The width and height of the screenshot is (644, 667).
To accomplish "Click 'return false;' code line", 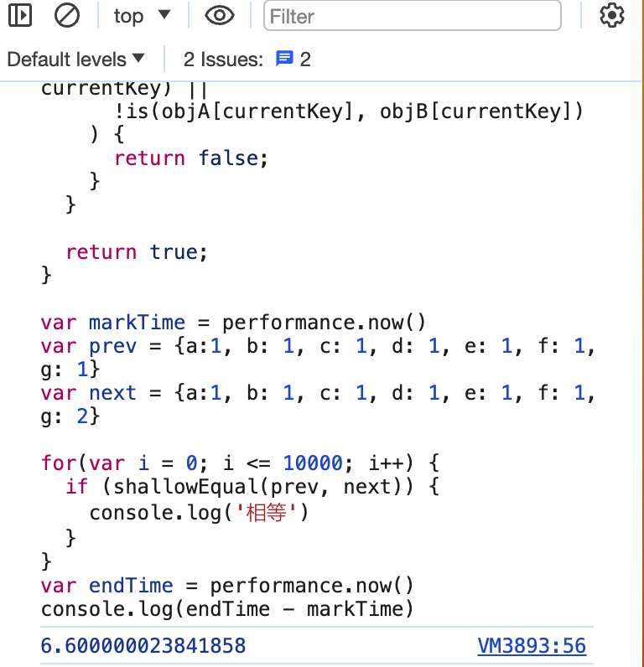I will point(190,158).
